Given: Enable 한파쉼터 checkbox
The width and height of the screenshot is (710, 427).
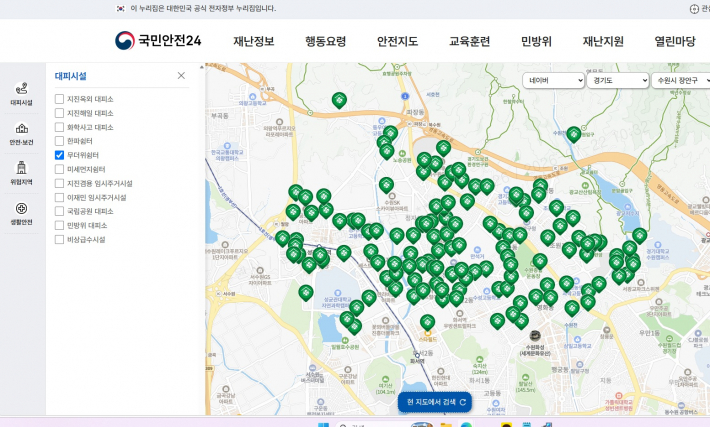Looking at the screenshot, I should pyautogui.click(x=59, y=141).
